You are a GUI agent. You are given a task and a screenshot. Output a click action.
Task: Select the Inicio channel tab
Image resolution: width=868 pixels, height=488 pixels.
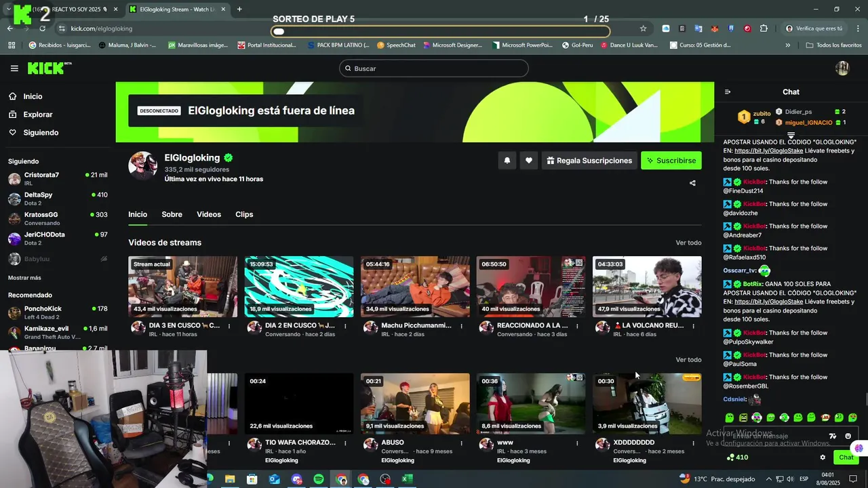[138, 214]
